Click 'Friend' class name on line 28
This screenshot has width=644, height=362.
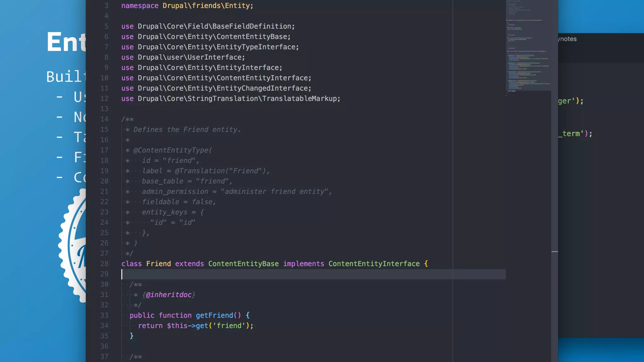tap(158, 264)
